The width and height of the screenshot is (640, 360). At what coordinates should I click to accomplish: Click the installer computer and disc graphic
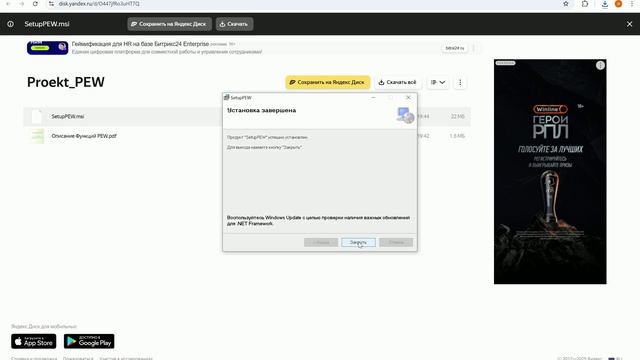pyautogui.click(x=405, y=115)
